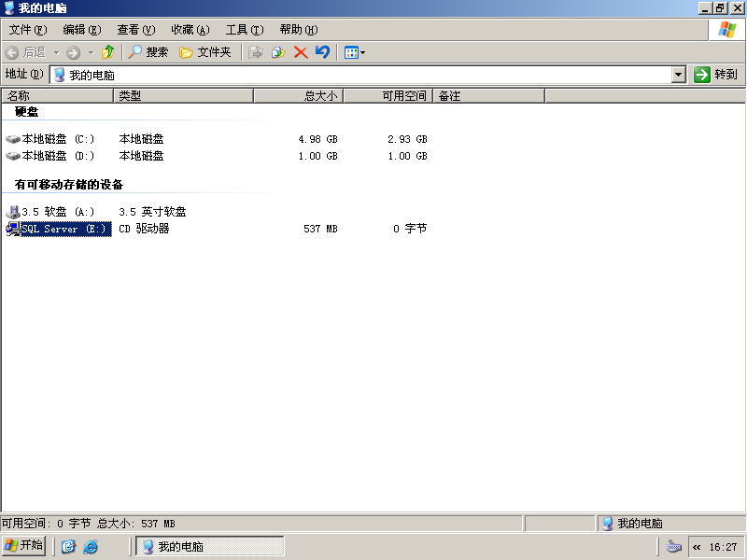Click the 我的电脑 taskbar button
Image resolution: width=747 pixels, height=560 pixels.
[x=210, y=546]
